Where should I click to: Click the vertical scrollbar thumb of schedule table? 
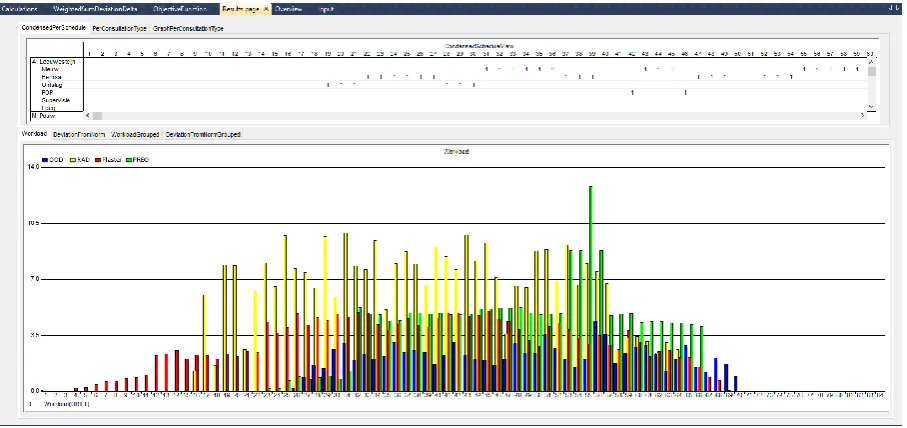click(872, 71)
